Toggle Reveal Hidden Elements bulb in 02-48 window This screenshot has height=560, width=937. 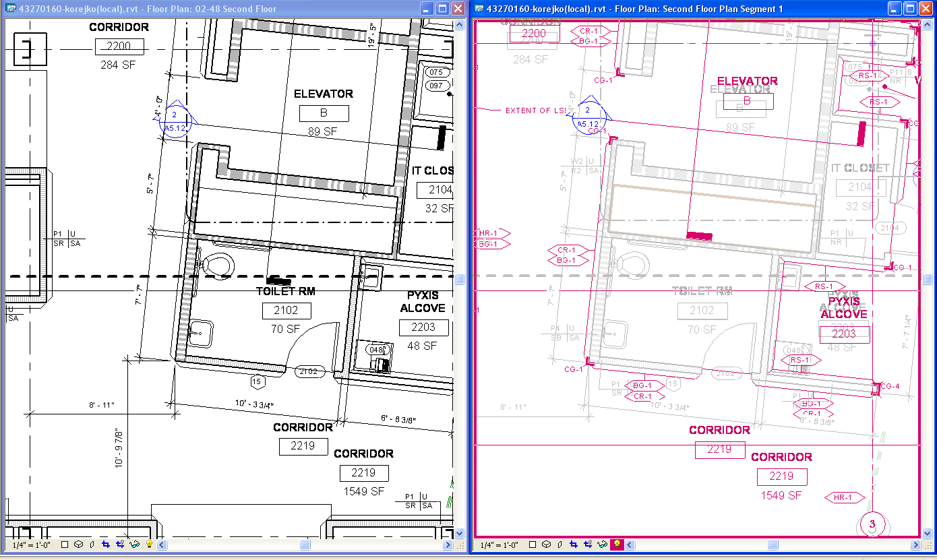point(148,545)
